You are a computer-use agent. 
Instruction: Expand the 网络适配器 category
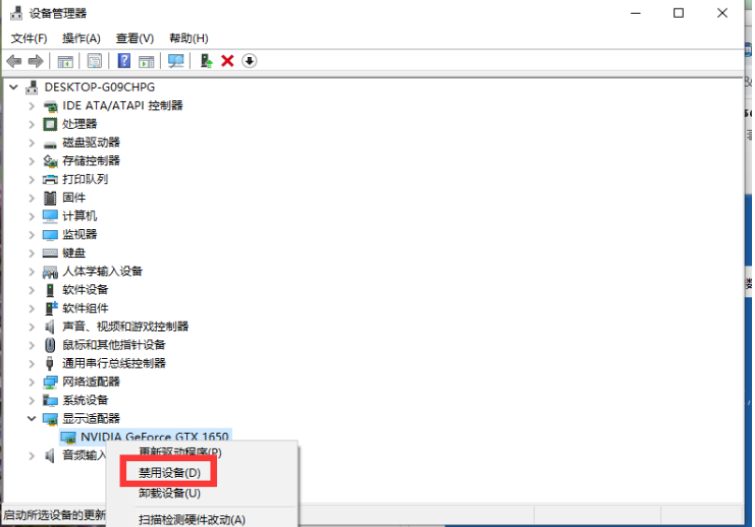[32, 382]
